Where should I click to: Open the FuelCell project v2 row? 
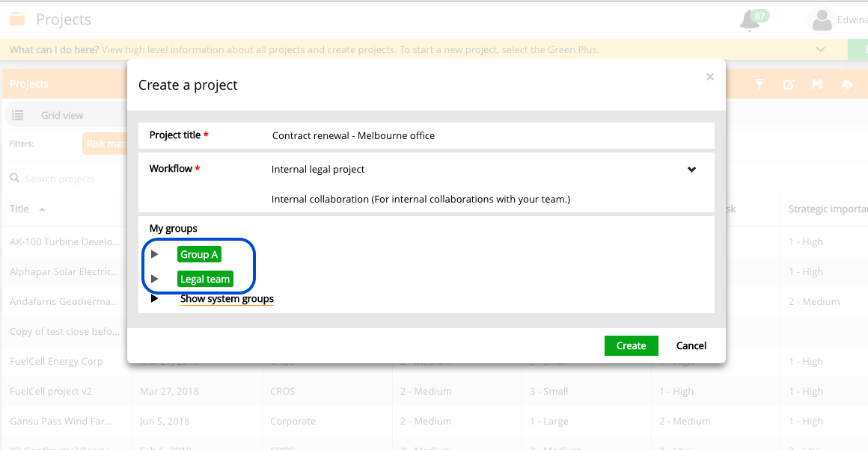(x=51, y=391)
